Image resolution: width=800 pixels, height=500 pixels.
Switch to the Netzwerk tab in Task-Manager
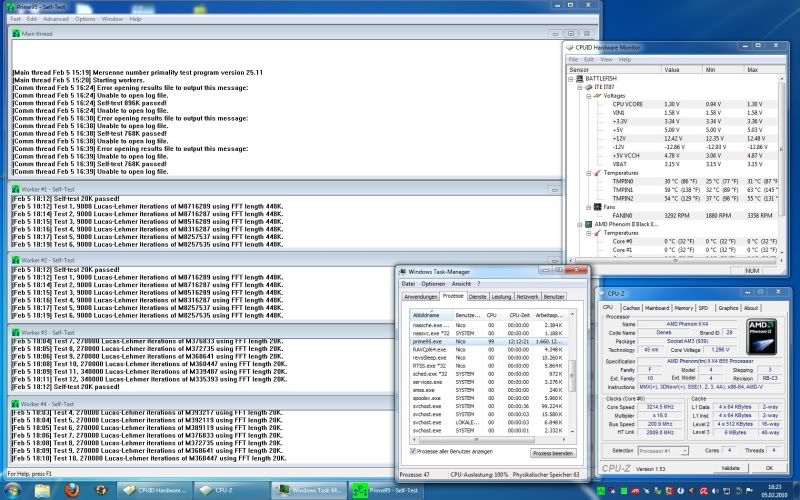(x=527, y=296)
